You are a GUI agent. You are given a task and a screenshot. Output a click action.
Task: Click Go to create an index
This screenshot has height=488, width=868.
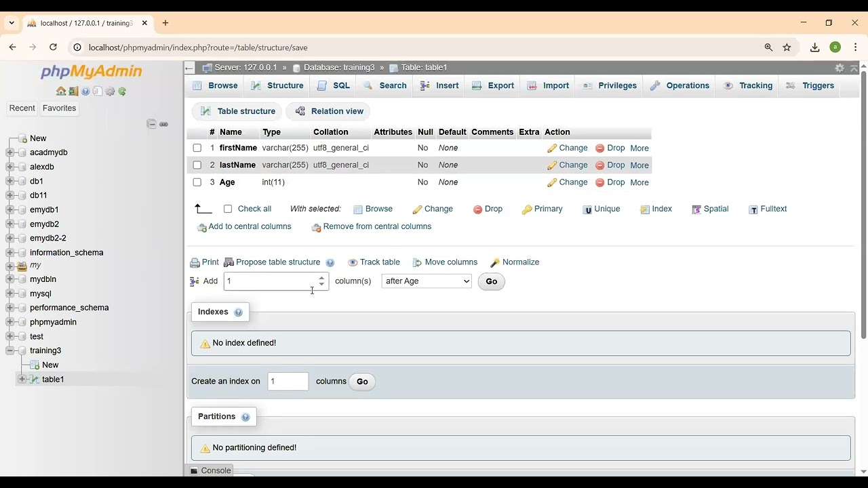pos(362,382)
